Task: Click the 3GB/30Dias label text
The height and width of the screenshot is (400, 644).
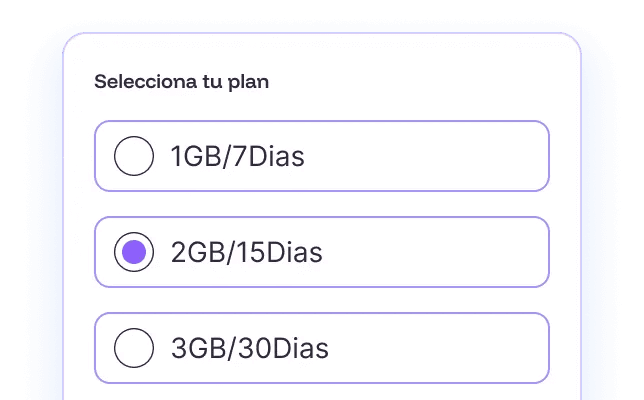Action: (x=249, y=348)
